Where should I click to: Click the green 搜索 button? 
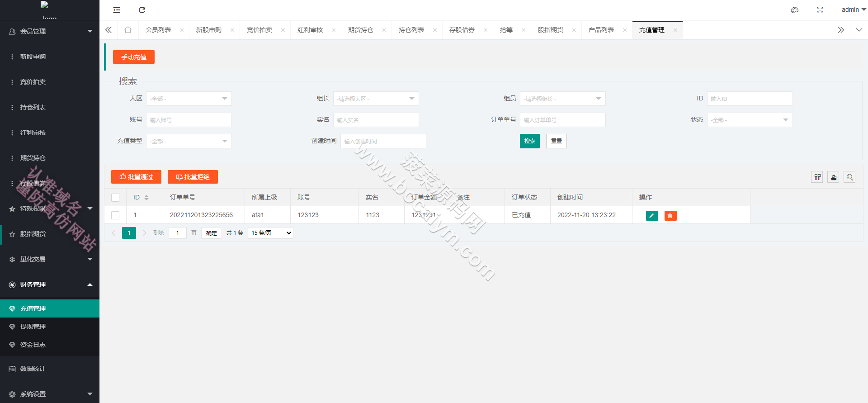(x=530, y=141)
